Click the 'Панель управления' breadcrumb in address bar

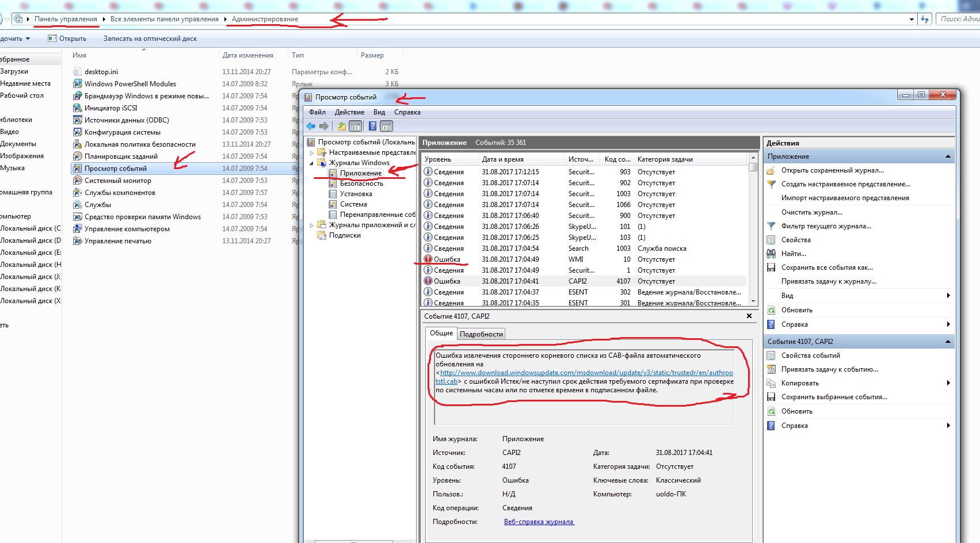(x=66, y=19)
